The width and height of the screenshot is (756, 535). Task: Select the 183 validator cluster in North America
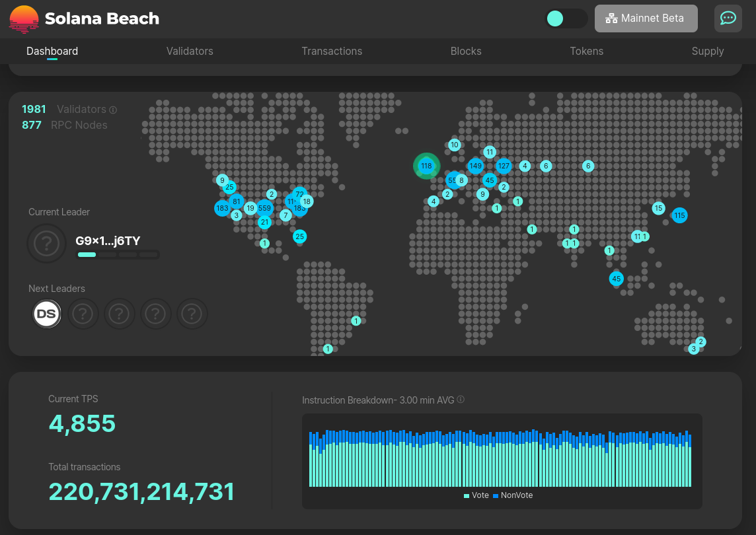point(222,208)
